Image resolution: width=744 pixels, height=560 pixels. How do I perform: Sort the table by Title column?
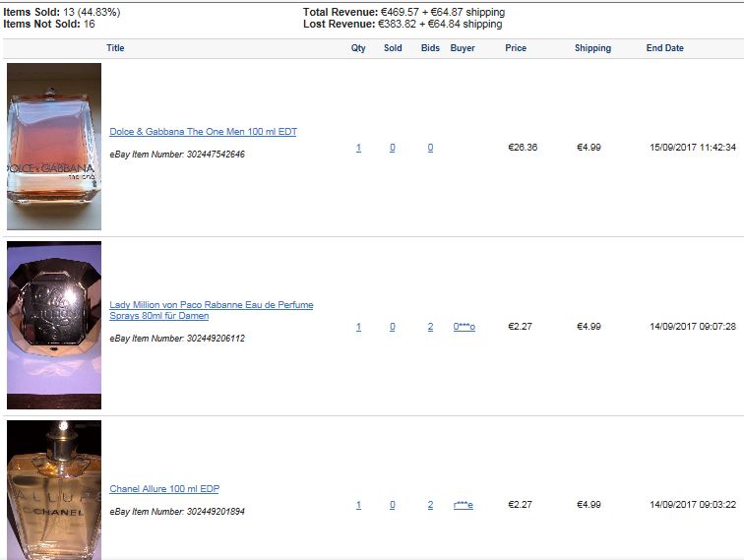click(115, 48)
